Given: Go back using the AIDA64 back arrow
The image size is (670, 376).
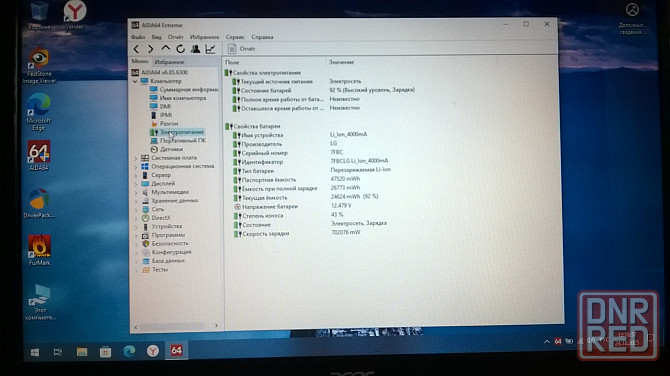Looking at the screenshot, I should 136,49.
